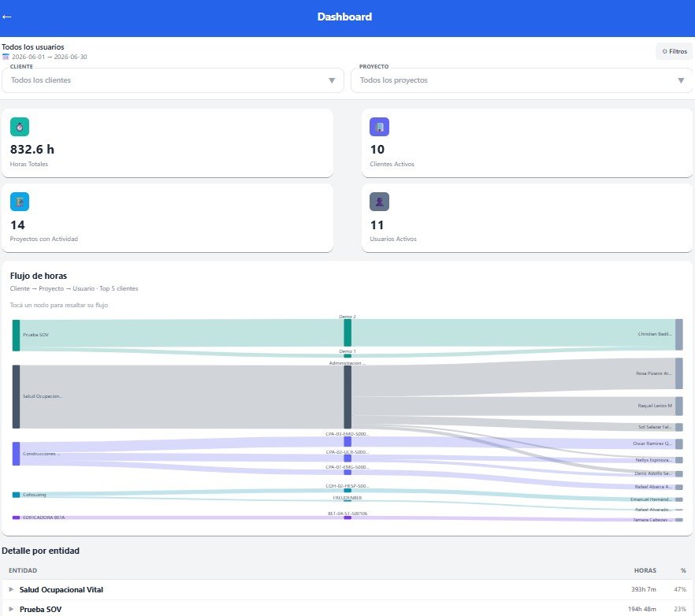This screenshot has width=695, height=616.
Task: Highlight the Christian Badil... user node
Action: (x=679, y=334)
